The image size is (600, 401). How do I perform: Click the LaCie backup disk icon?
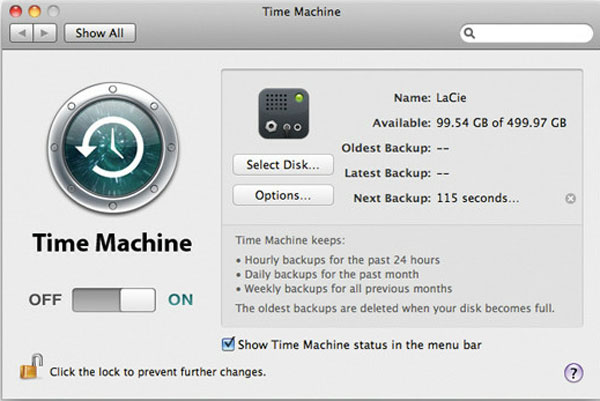(x=281, y=113)
